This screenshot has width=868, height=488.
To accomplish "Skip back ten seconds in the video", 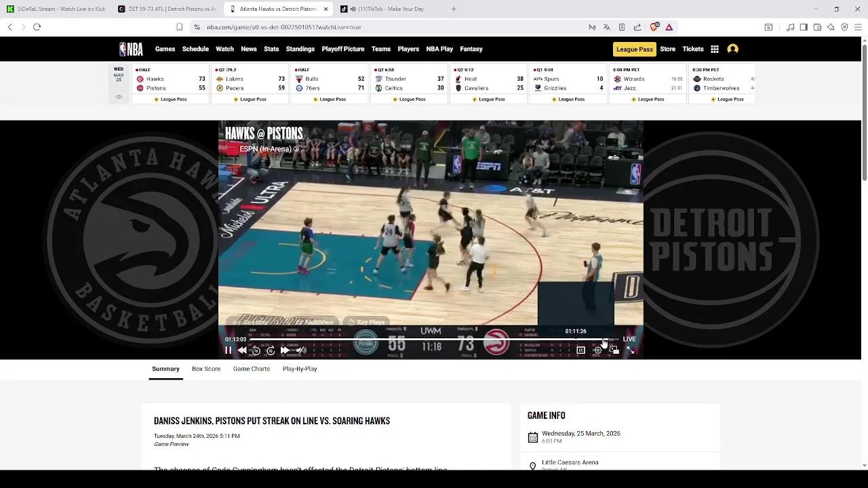I will tap(256, 350).
